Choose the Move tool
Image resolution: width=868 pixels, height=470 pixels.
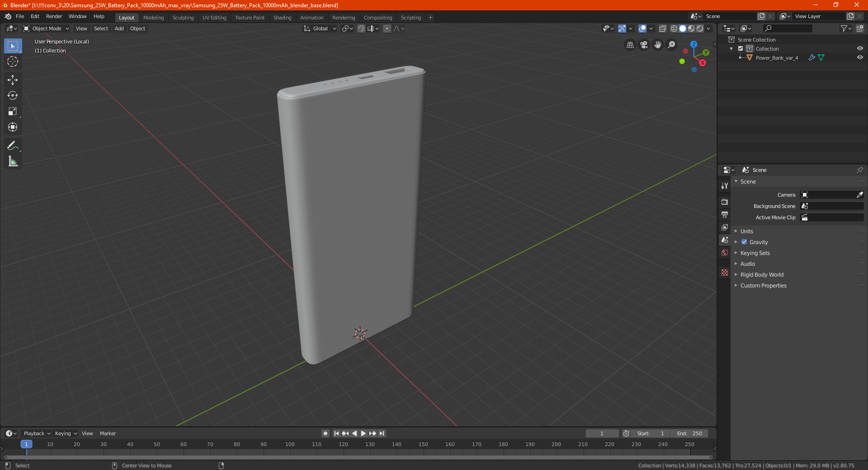tap(13, 80)
